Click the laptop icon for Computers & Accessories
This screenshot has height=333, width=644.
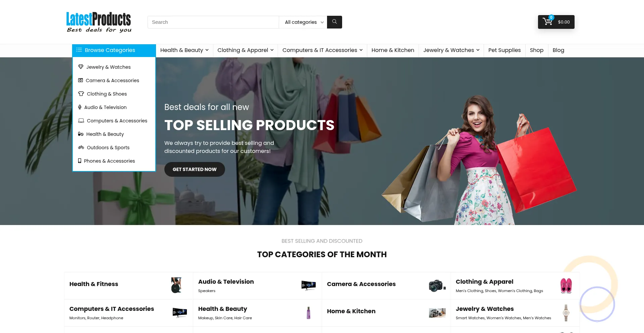[81, 120]
